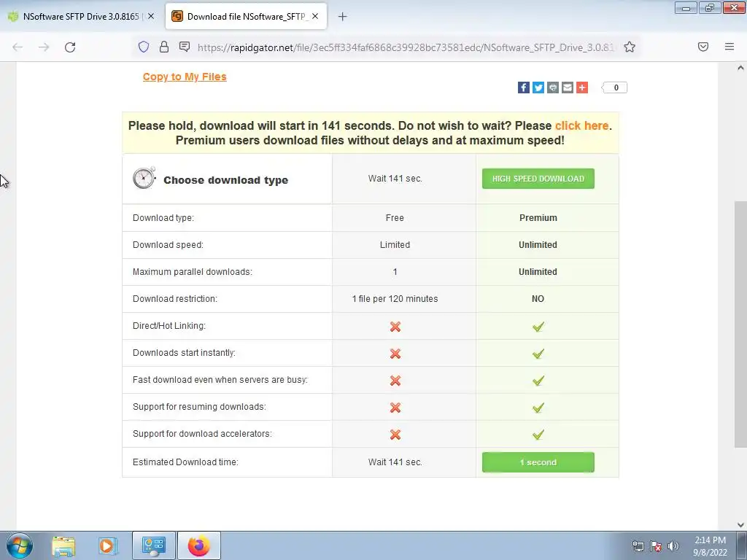Open the Firefox hamburger menu

[729, 47]
